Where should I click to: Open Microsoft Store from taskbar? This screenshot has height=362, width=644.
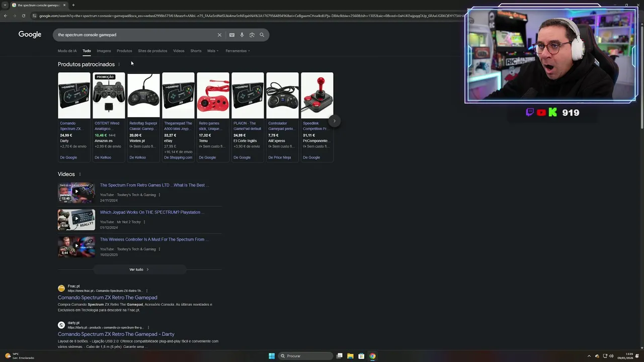[361, 356]
